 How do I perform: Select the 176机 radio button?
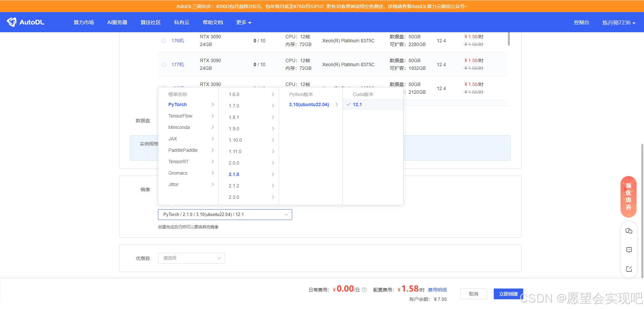tap(164, 41)
